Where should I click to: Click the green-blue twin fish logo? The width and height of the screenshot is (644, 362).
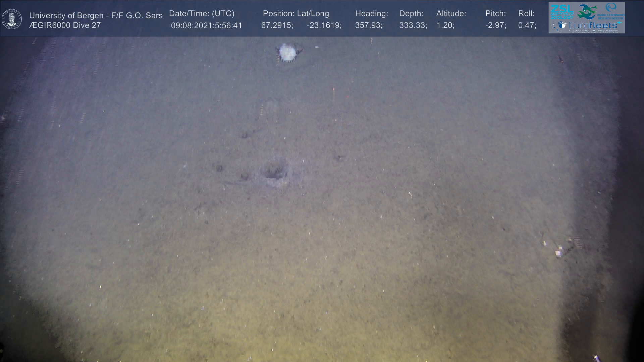pyautogui.click(x=587, y=11)
